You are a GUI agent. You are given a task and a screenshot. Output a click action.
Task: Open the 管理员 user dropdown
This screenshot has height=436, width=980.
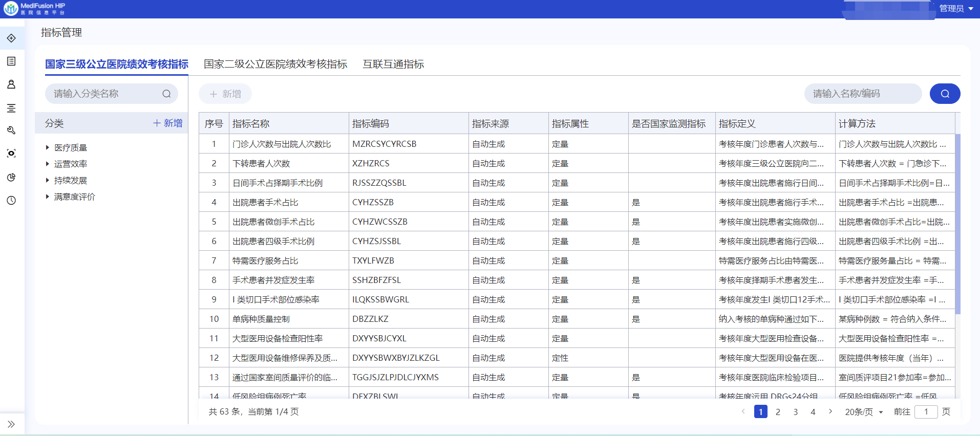tap(956, 9)
